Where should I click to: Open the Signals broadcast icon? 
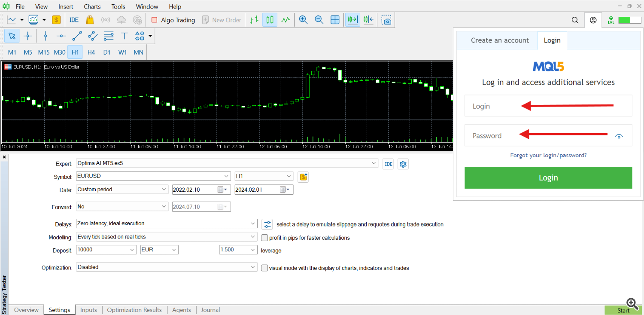(x=106, y=20)
